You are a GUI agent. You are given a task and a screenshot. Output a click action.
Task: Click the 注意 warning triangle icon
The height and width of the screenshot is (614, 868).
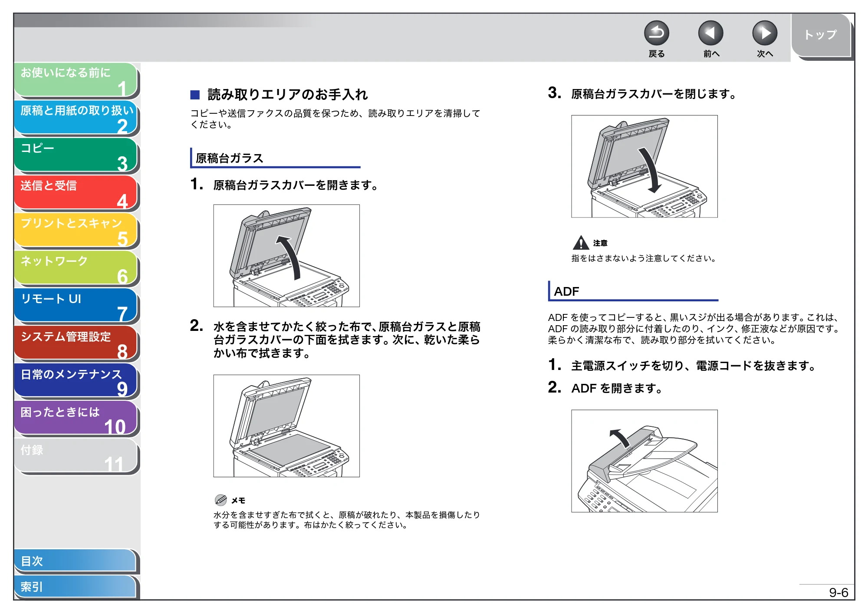click(x=581, y=243)
